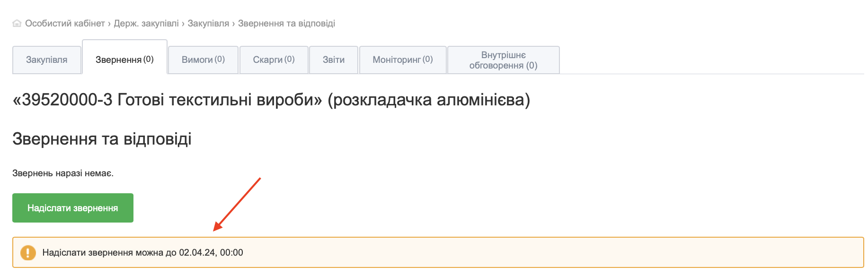Click the 39520000-3 code in the title

click(67, 100)
